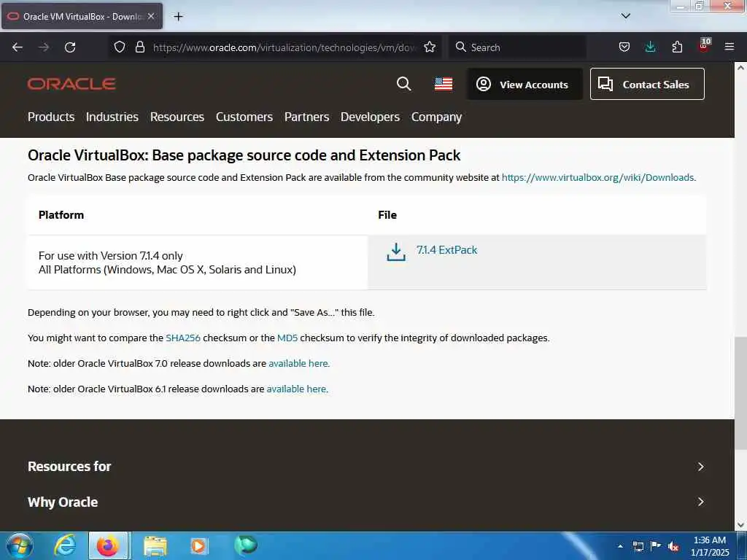
Task: Open VirtualBox 6.1 downloads available here link
Action: pyautogui.click(x=296, y=389)
